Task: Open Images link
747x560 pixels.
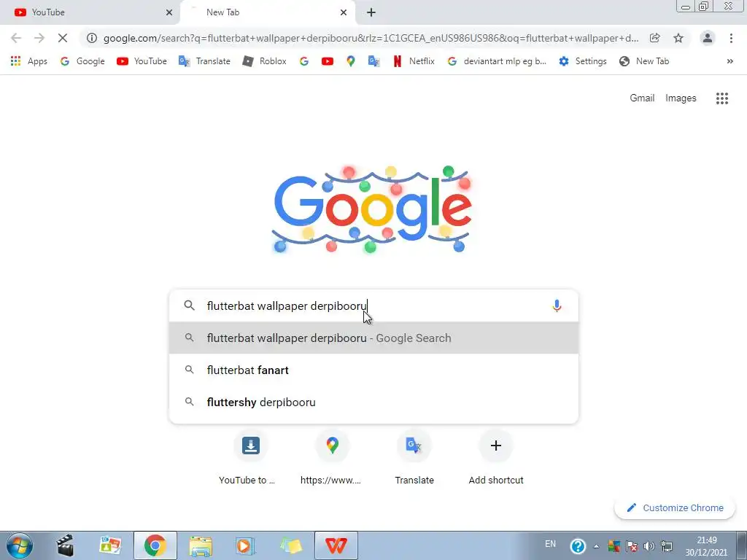Action: [x=681, y=98]
